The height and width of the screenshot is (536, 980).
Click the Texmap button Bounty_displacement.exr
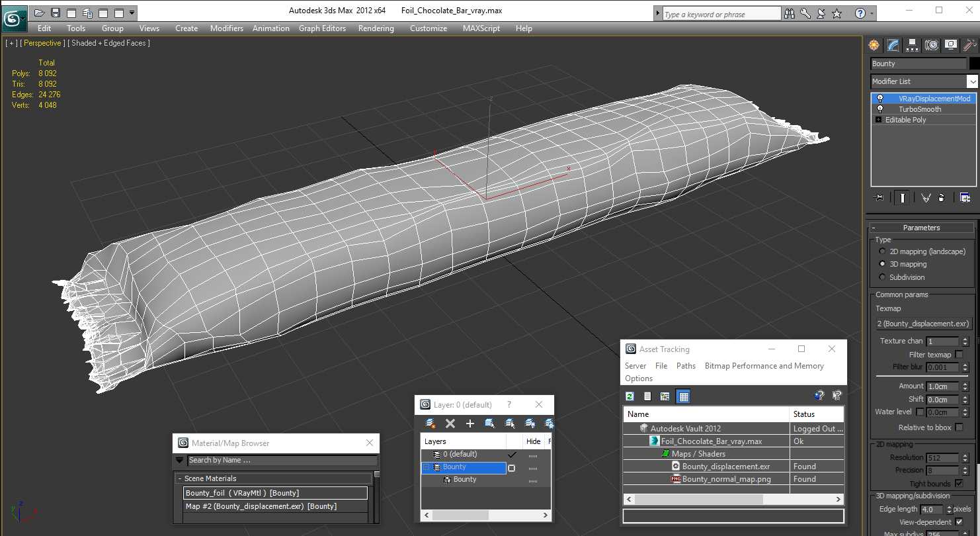923,324
